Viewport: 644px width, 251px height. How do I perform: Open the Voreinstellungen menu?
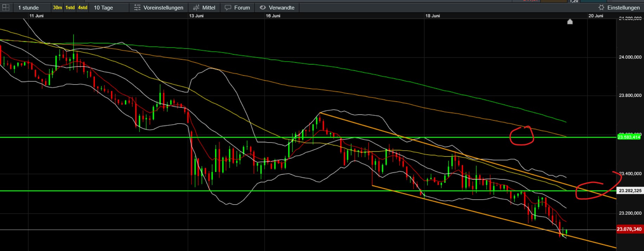coord(159,7)
